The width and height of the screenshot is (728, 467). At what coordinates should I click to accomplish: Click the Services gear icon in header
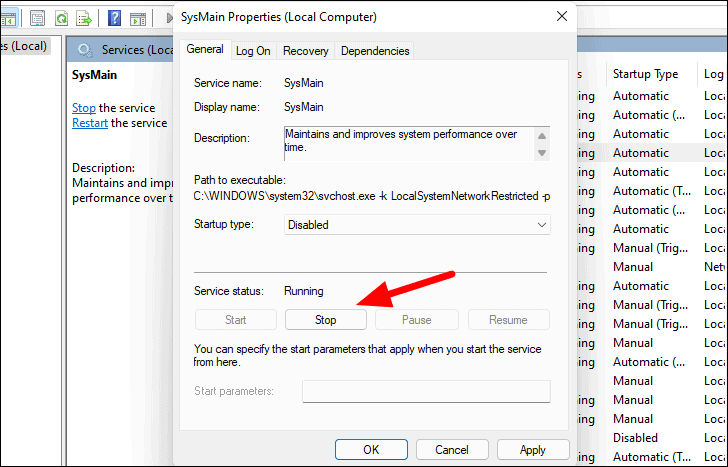85,50
